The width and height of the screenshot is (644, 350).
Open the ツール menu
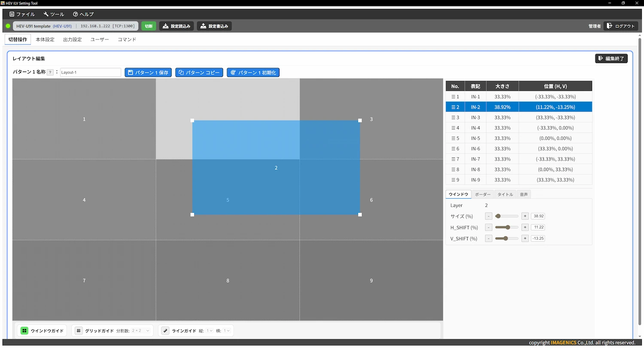click(x=54, y=14)
